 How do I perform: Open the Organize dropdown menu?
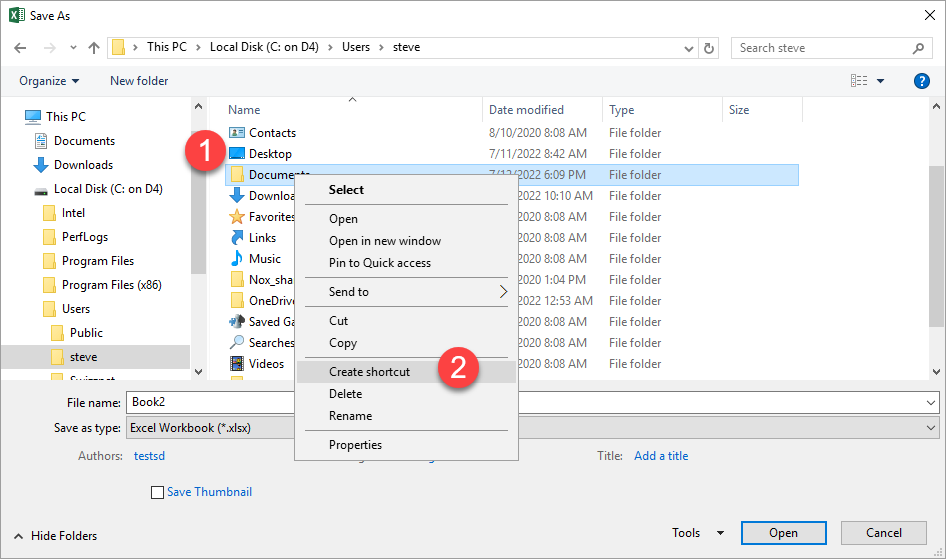(x=49, y=81)
